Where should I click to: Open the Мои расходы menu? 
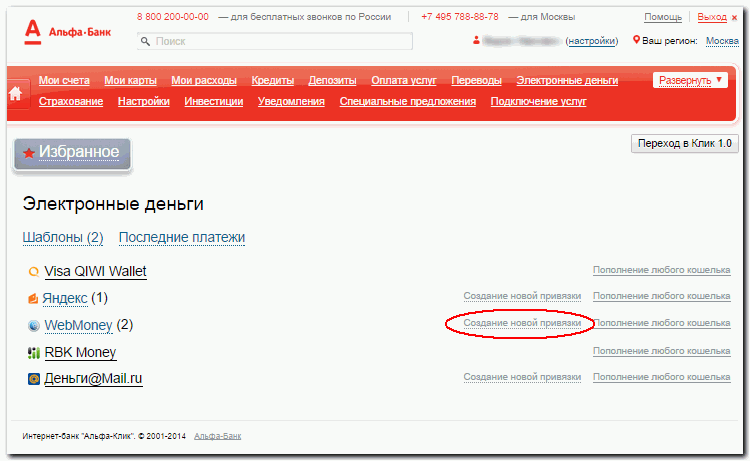click(204, 80)
